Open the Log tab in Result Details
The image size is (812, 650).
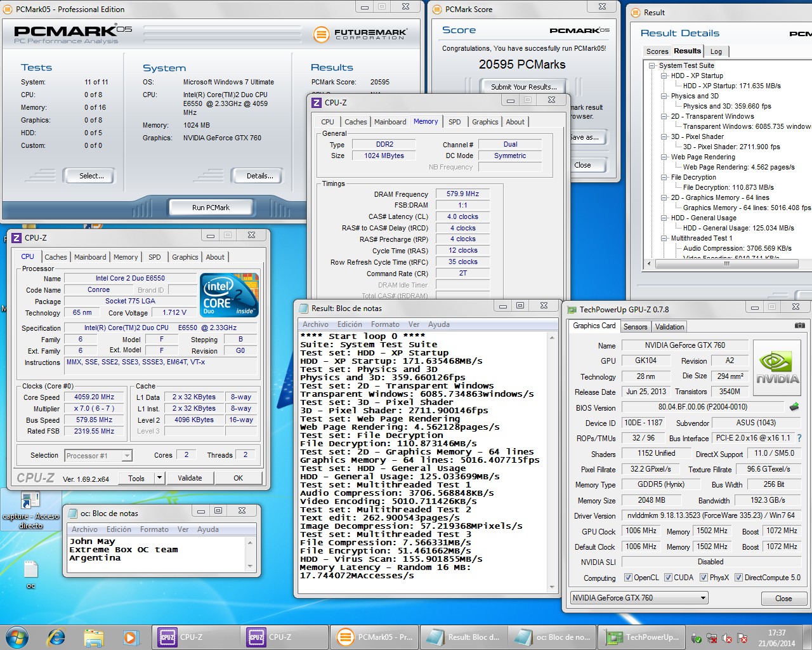[x=716, y=51]
